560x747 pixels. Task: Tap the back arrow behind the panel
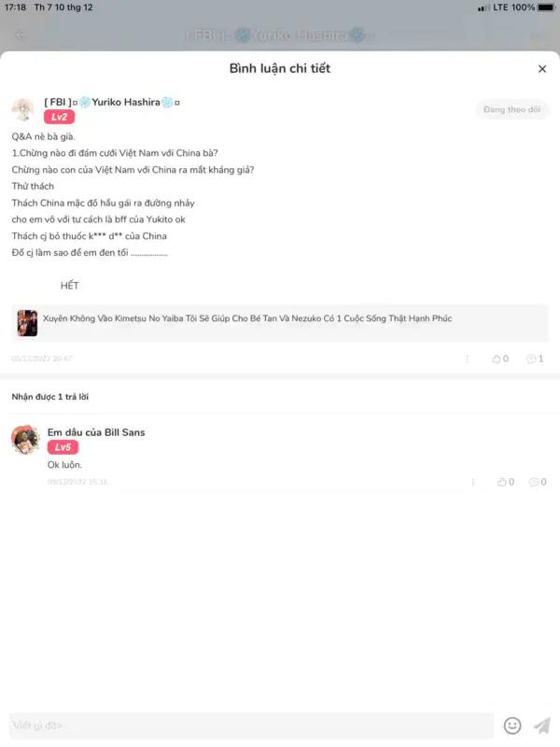(x=20, y=35)
